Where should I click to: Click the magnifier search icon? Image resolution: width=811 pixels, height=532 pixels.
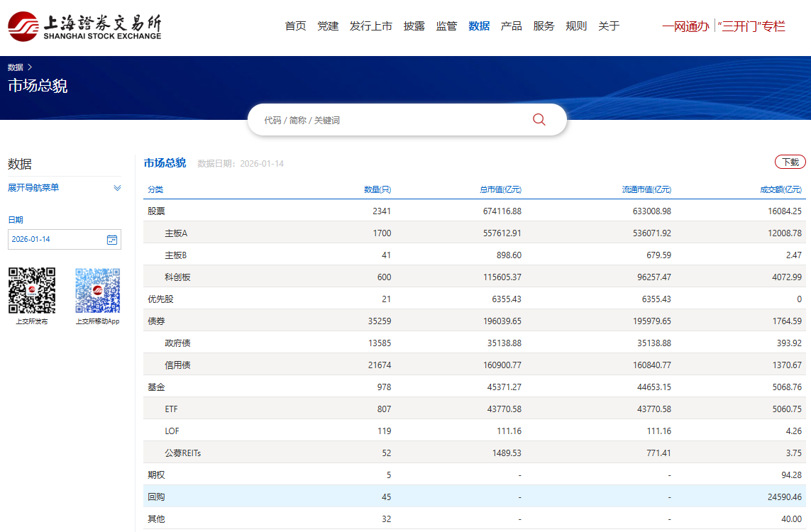point(539,120)
